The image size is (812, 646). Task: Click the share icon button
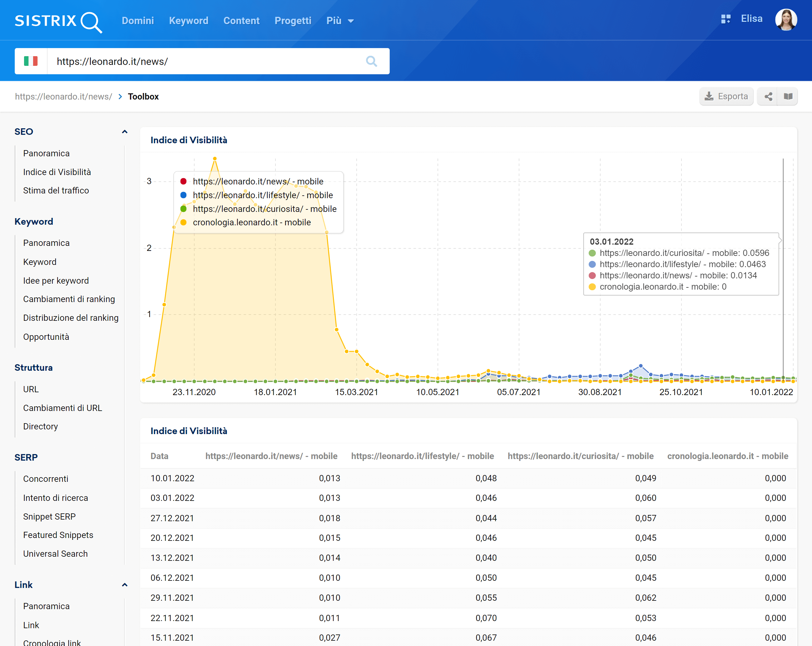768,97
